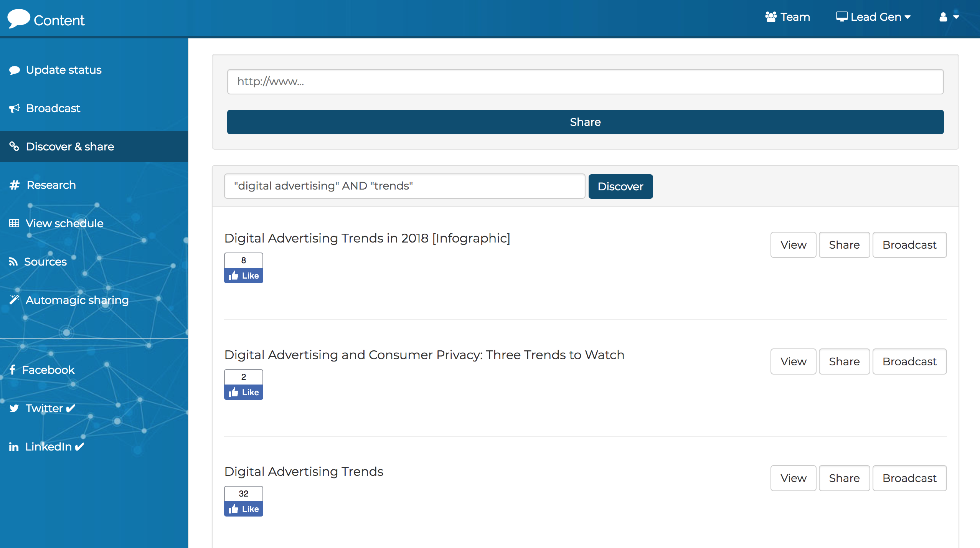Click the View schedule table icon
This screenshot has height=548, width=980.
(x=14, y=223)
